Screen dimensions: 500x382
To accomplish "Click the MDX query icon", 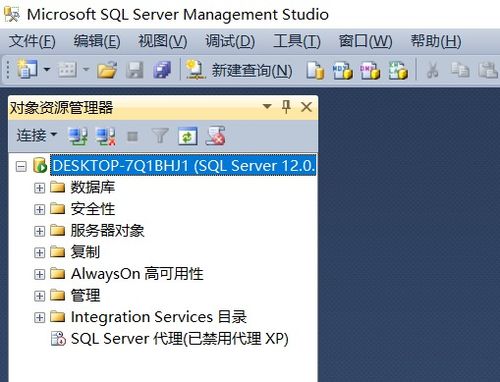I will [x=342, y=70].
